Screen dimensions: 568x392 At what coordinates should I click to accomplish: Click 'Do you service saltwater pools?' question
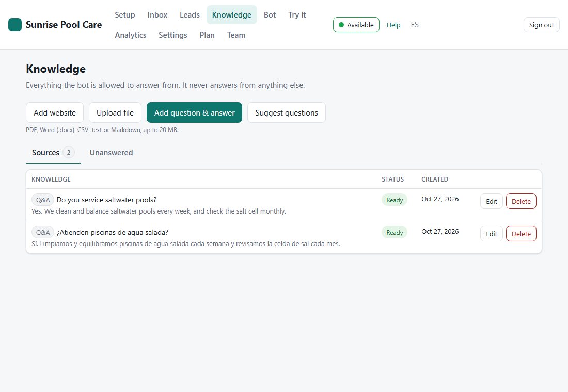click(106, 200)
